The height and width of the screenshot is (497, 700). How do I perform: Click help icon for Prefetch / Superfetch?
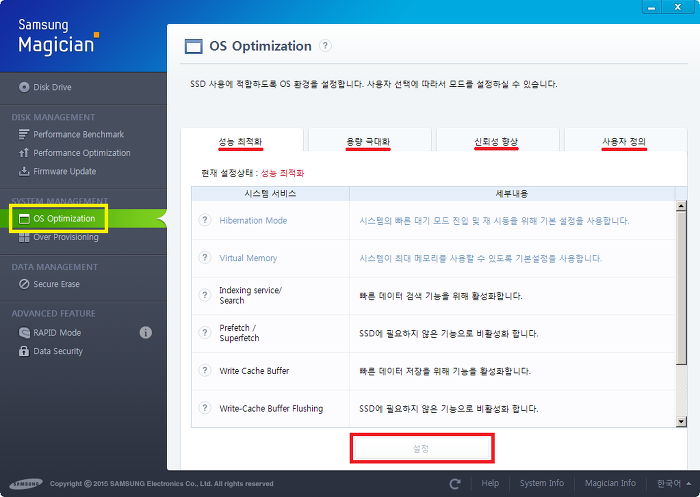pos(205,333)
